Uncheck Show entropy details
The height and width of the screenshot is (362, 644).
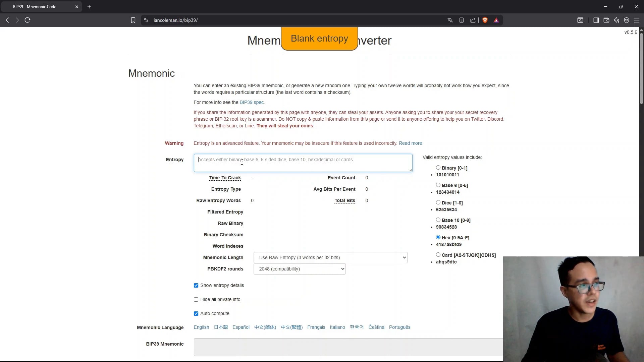pyautogui.click(x=196, y=286)
